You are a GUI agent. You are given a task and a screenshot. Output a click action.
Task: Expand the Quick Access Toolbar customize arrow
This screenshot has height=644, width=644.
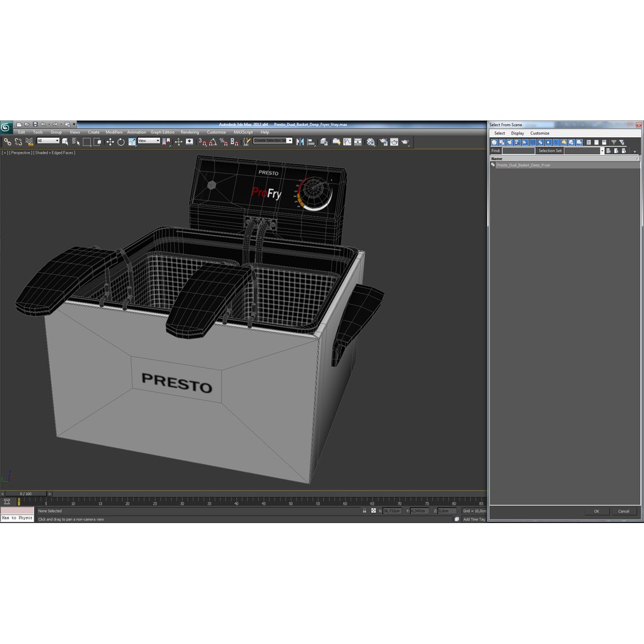[75, 125]
